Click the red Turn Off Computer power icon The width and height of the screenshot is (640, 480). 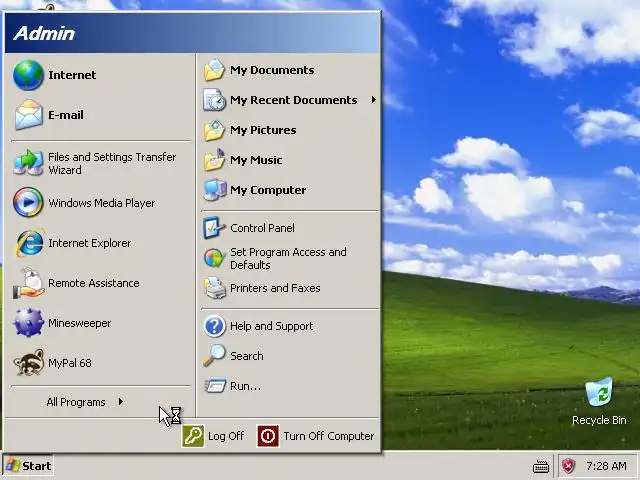(x=268, y=436)
